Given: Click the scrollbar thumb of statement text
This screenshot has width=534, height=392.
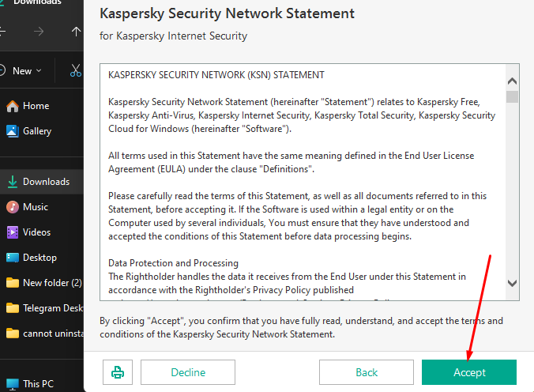Looking at the screenshot, I should [512, 96].
